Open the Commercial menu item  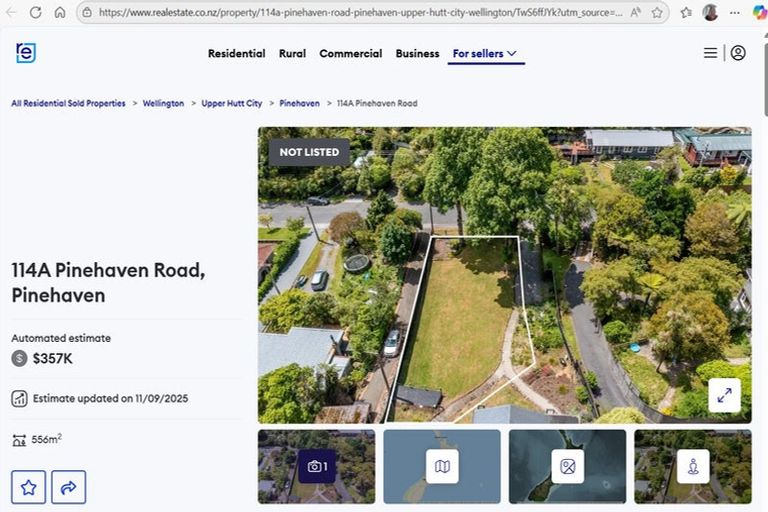click(x=351, y=53)
